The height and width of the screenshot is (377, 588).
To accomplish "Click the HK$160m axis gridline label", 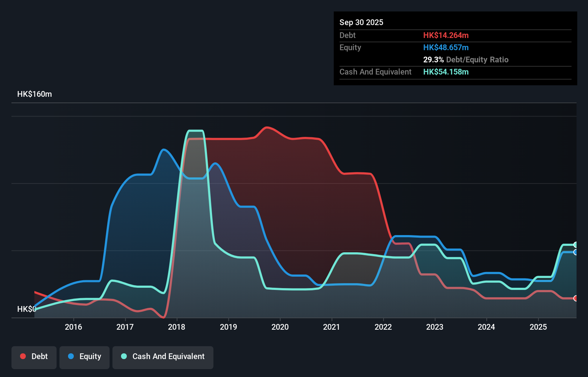I will pos(34,94).
